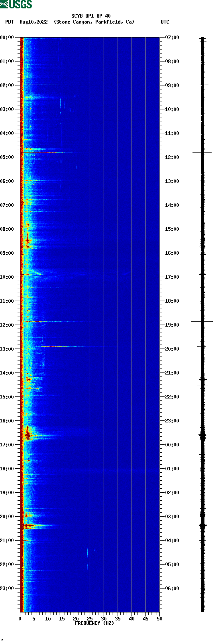Click the 17:00 UTC time label
Screen dimensions: 220x644
pyautogui.click(x=172, y=277)
